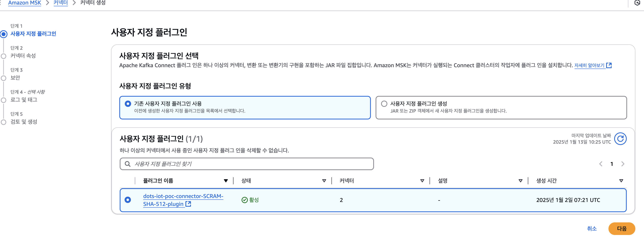Click the external link icon beside 자세히 알아보기

tap(609, 65)
